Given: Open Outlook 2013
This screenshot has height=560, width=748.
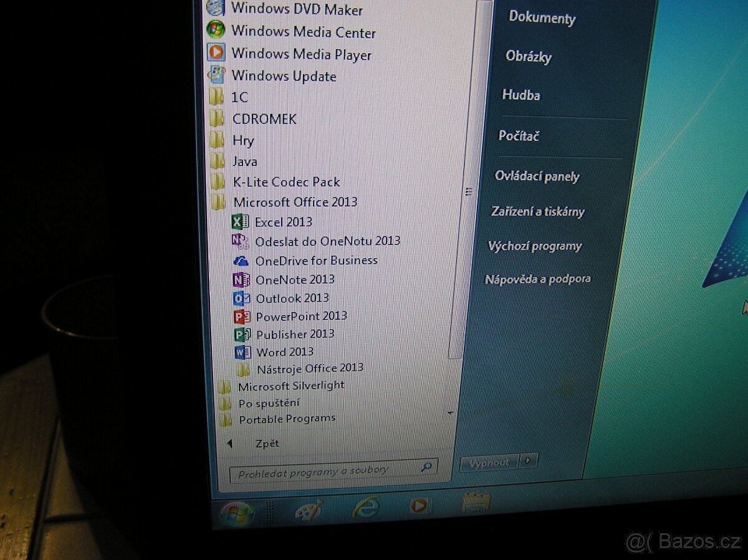Looking at the screenshot, I should [x=292, y=298].
